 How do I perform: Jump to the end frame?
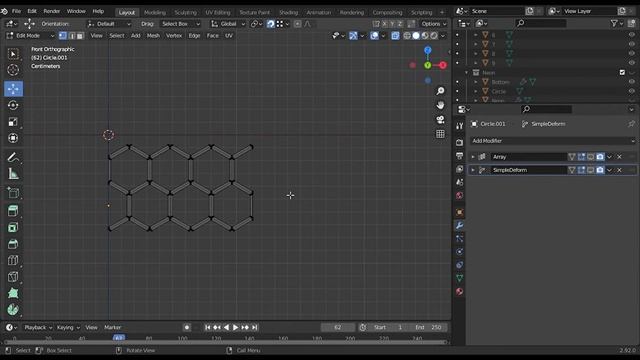(254, 327)
